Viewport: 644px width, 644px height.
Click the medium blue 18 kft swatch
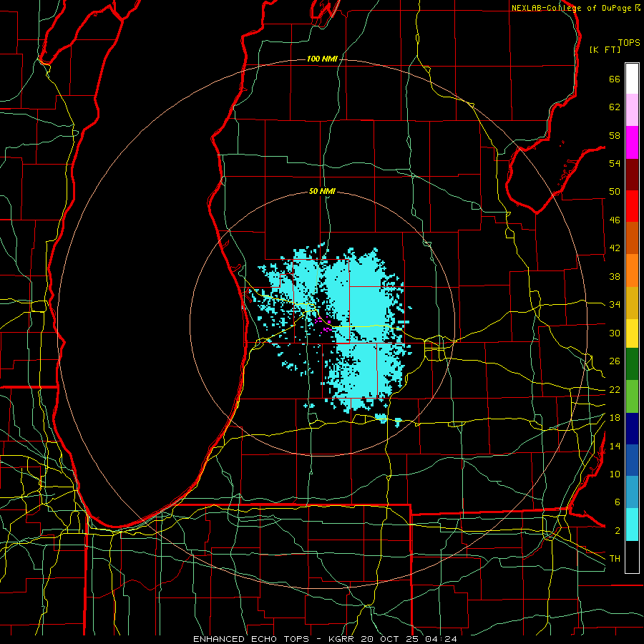tap(632, 460)
